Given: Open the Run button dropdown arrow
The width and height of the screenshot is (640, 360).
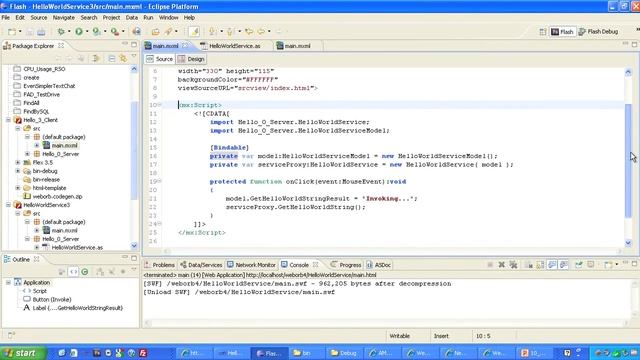Looking at the screenshot, I should (87, 31).
